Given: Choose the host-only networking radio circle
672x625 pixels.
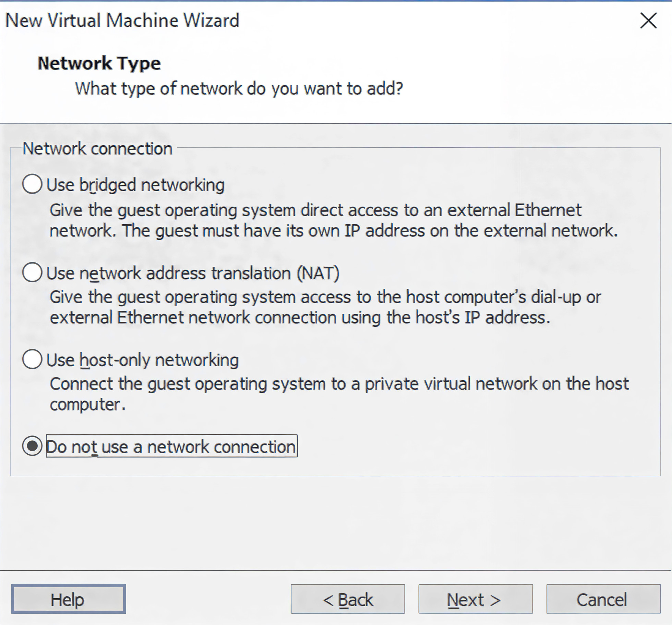Looking at the screenshot, I should coord(32,359).
